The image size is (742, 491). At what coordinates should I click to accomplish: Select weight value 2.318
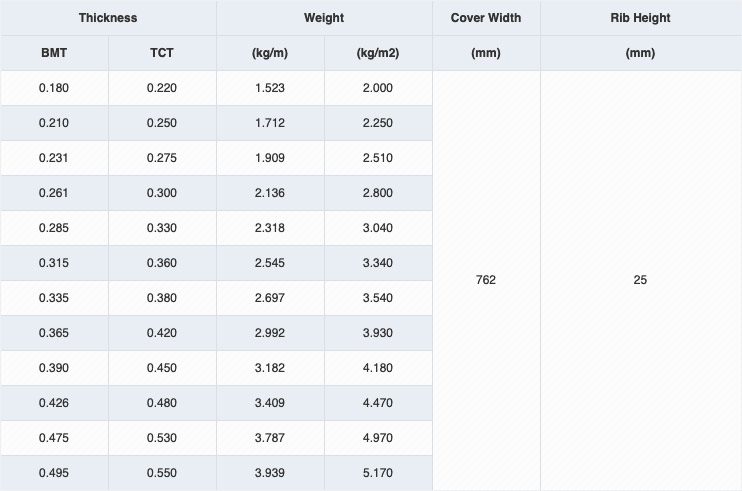pyautogui.click(x=270, y=228)
